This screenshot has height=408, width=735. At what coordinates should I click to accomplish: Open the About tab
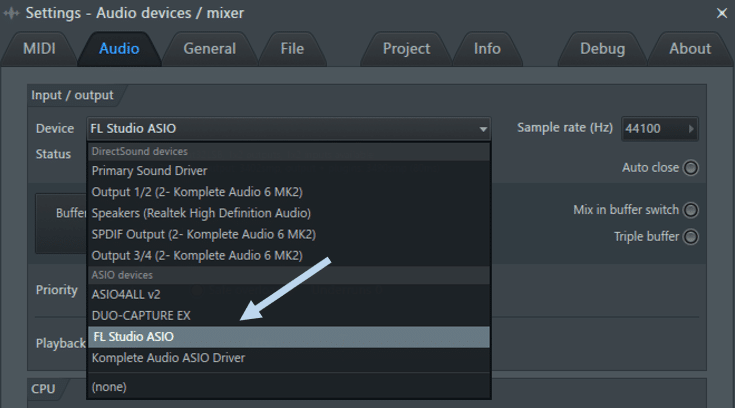[x=690, y=49]
